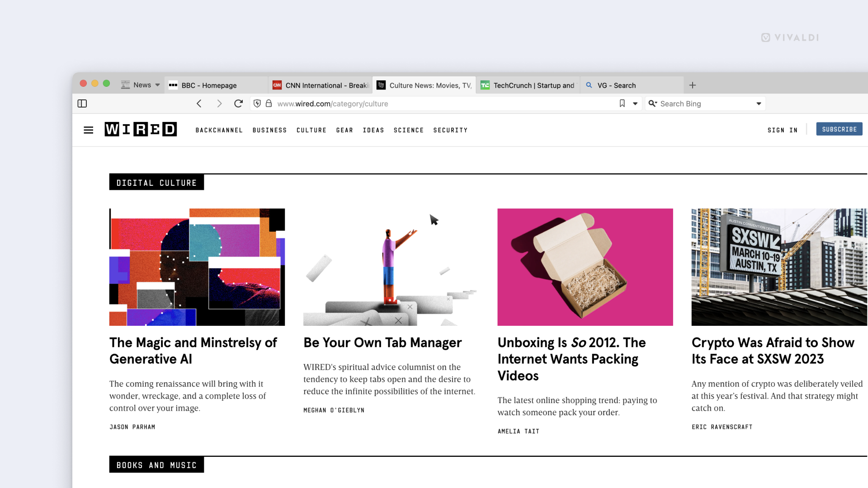
Task: Click author name Meghan O'Gieblyn
Action: coord(334,410)
